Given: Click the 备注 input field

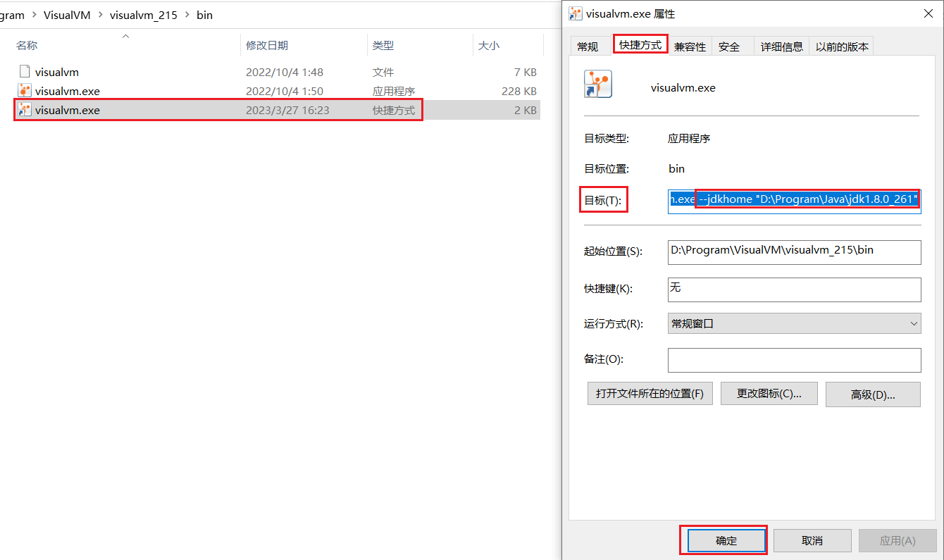Looking at the screenshot, I should (x=794, y=359).
